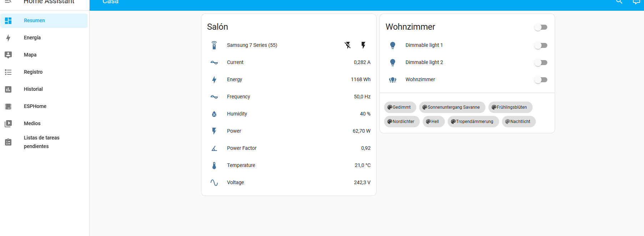Screen dimensions: 644x236
Task: Open the assistant chat icon in header
Action: click(636, 2)
